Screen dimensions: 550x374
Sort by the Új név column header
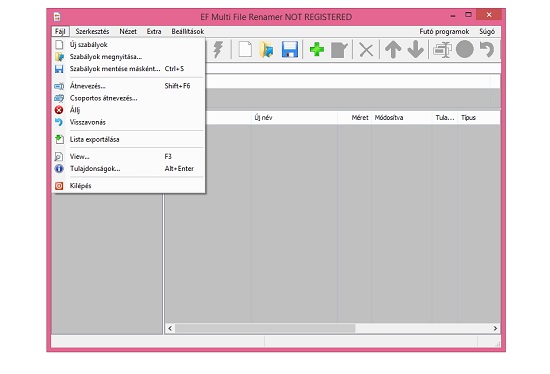(295, 118)
